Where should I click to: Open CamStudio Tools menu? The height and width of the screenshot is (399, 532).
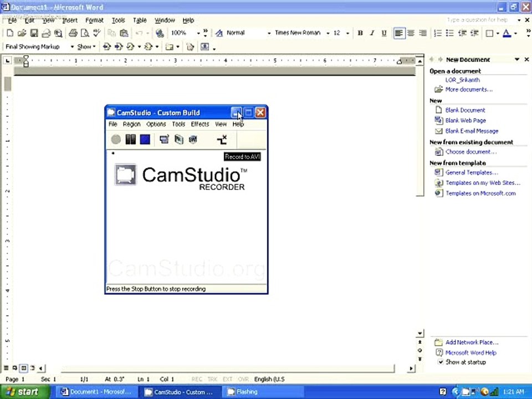click(178, 124)
